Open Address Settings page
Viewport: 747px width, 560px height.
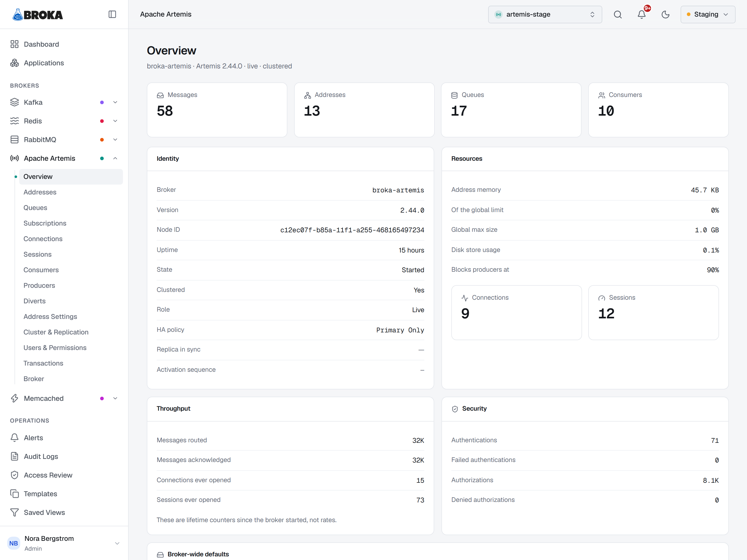coord(71,317)
